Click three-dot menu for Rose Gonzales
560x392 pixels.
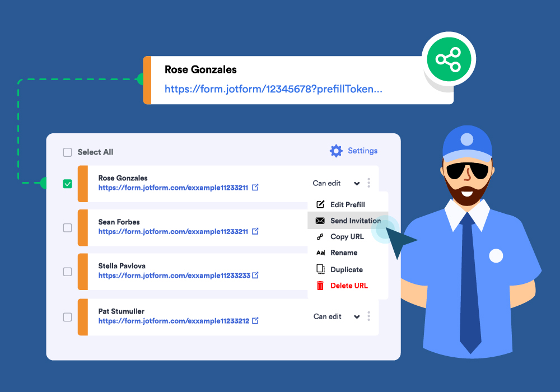tap(368, 183)
